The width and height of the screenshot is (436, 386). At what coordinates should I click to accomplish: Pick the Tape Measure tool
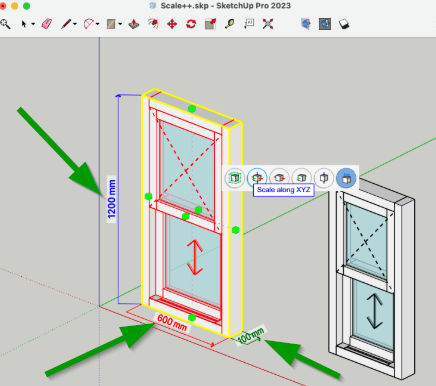(x=229, y=24)
